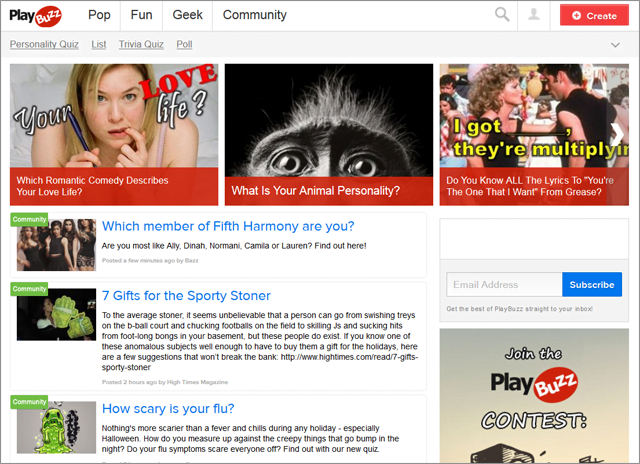Image resolution: width=640 pixels, height=464 pixels.
Task: Click the blue Subscribe button
Action: pyautogui.click(x=592, y=284)
